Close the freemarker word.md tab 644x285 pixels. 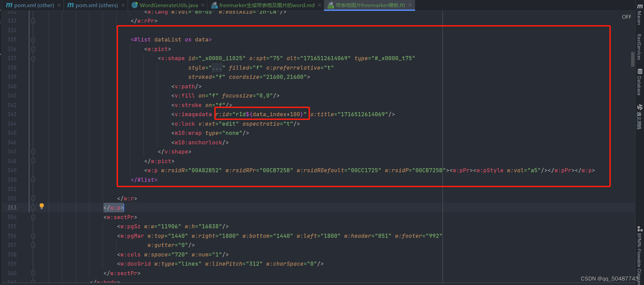pos(319,5)
